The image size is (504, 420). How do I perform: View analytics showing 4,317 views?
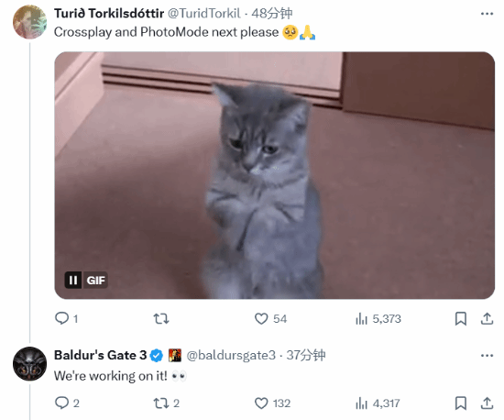pyautogui.click(x=378, y=403)
